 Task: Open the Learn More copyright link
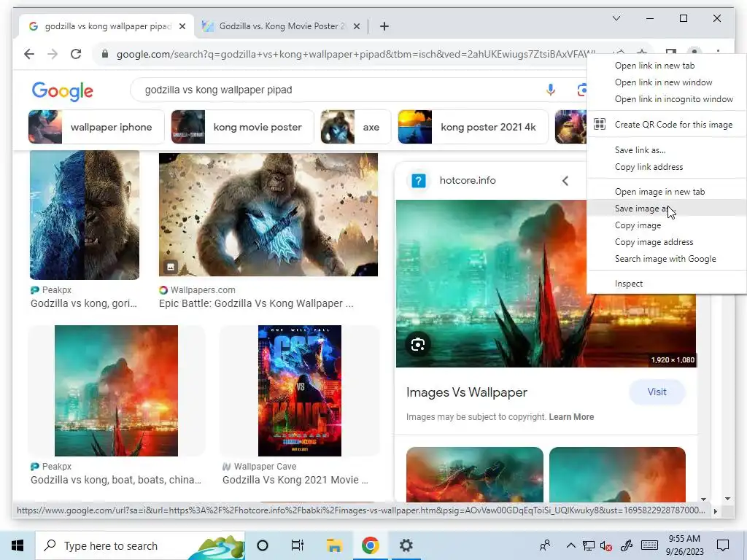tap(571, 417)
